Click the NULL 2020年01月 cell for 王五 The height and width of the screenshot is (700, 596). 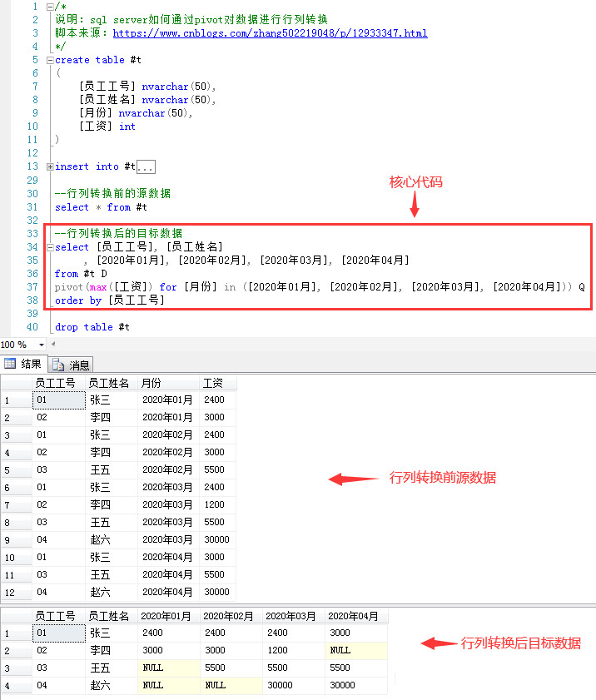pos(169,668)
